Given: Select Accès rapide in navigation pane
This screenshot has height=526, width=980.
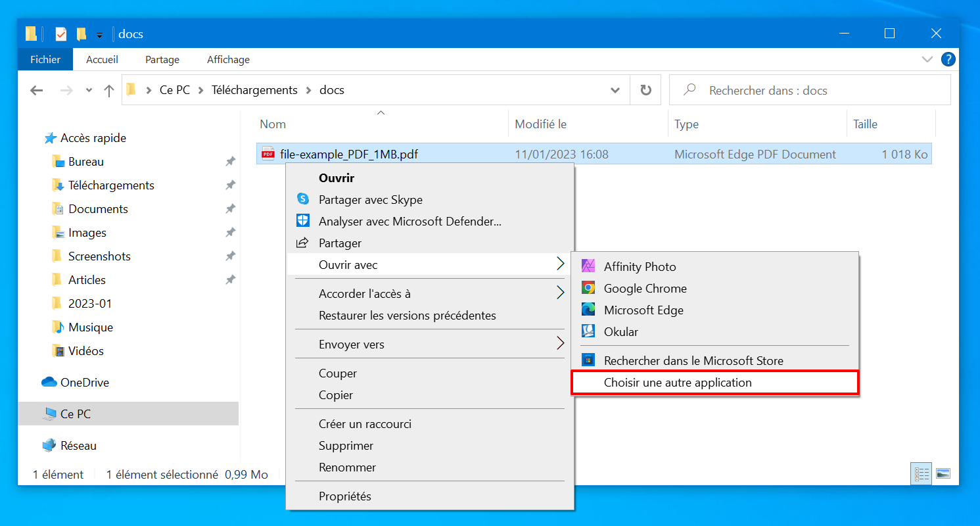Looking at the screenshot, I should (93, 138).
